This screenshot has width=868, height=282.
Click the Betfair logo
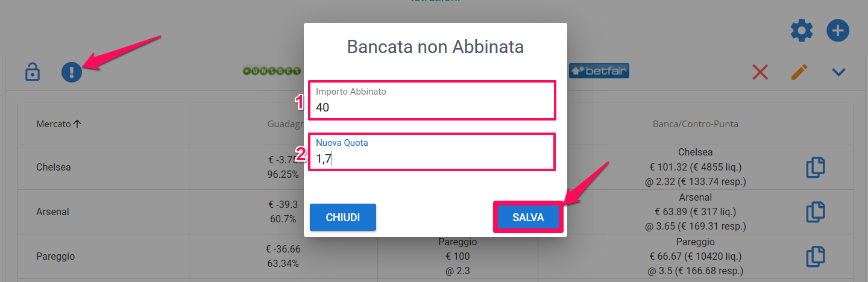(599, 71)
